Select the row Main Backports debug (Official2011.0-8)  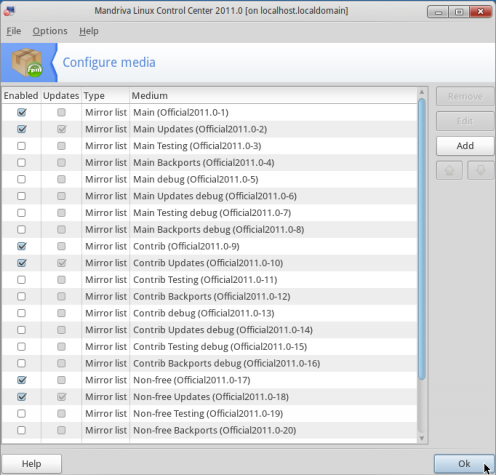pyautogui.click(x=209, y=229)
